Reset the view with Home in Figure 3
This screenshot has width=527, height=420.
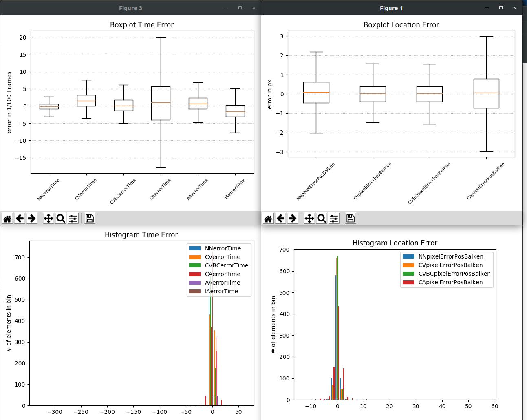point(8,219)
